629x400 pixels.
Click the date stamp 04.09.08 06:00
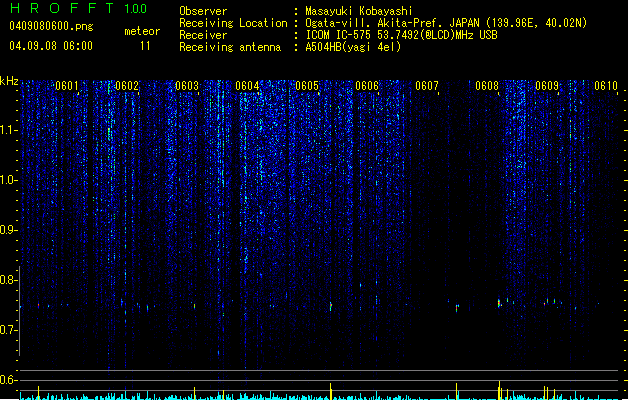coord(51,46)
